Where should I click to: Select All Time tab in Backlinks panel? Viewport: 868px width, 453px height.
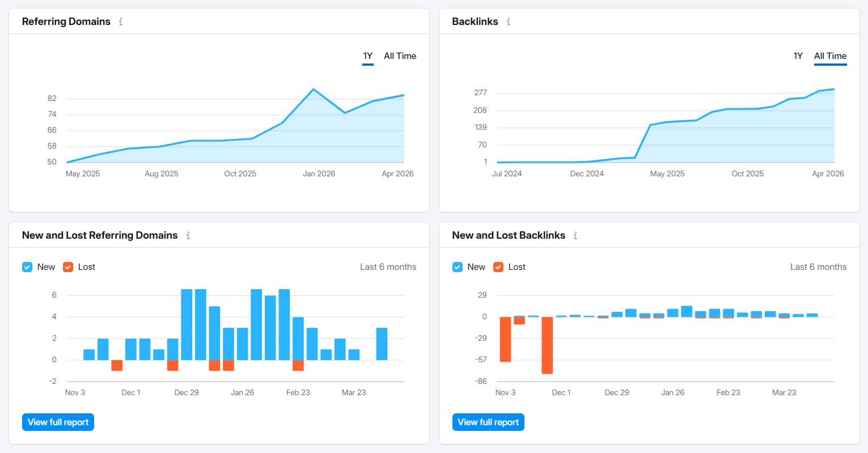point(830,56)
